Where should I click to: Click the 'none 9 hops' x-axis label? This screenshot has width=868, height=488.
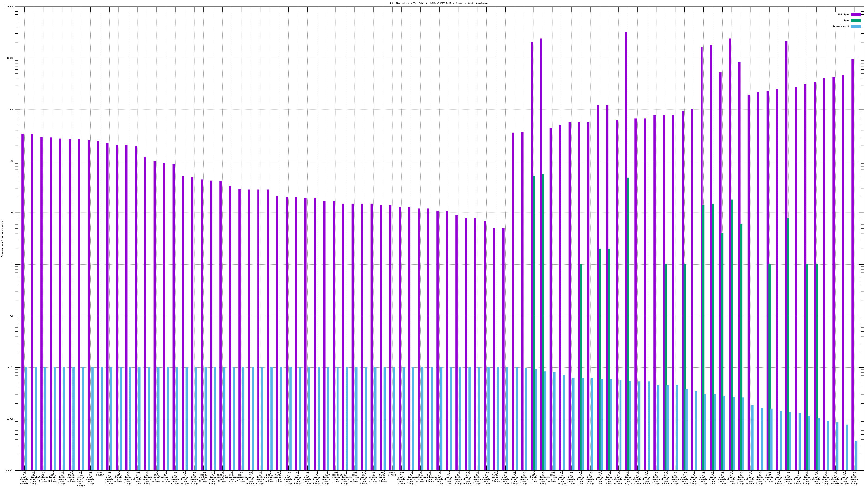[x=392, y=474]
